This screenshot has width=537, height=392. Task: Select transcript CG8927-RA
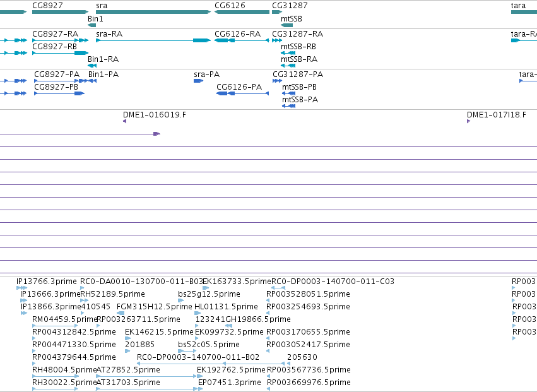[x=61, y=40]
